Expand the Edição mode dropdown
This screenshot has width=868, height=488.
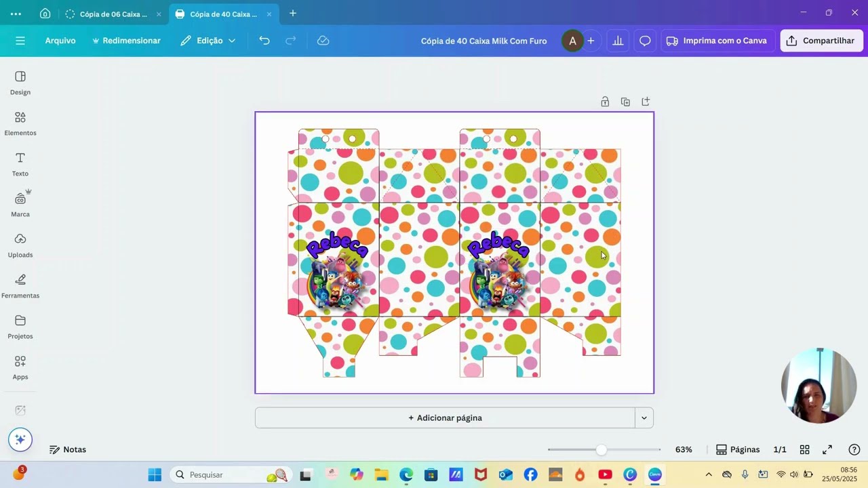208,41
